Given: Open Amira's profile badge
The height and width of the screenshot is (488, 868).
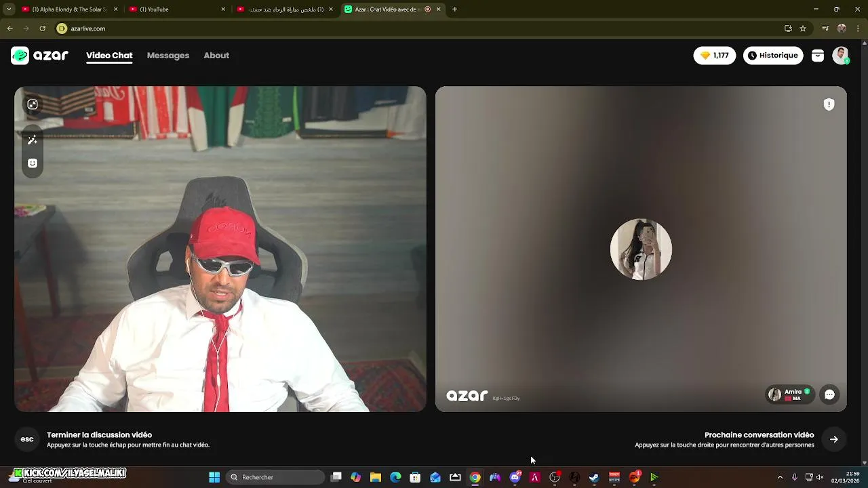Looking at the screenshot, I should tap(790, 394).
